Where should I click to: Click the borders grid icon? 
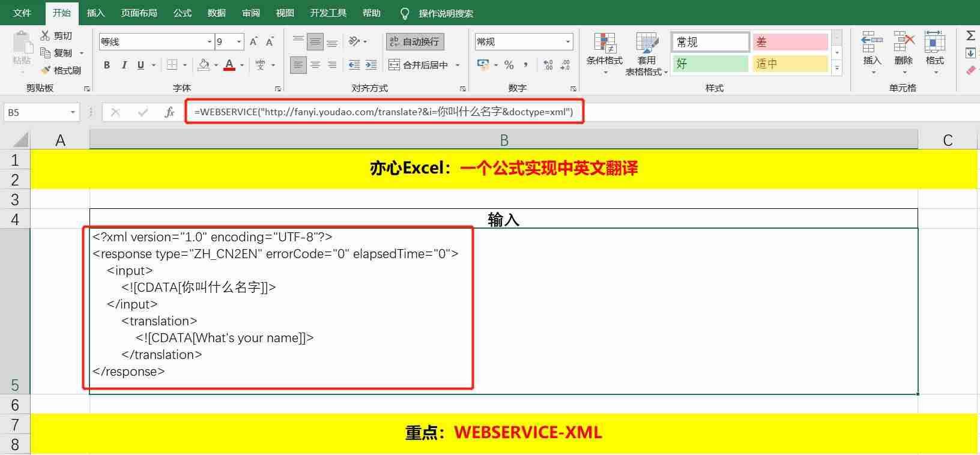(x=172, y=64)
